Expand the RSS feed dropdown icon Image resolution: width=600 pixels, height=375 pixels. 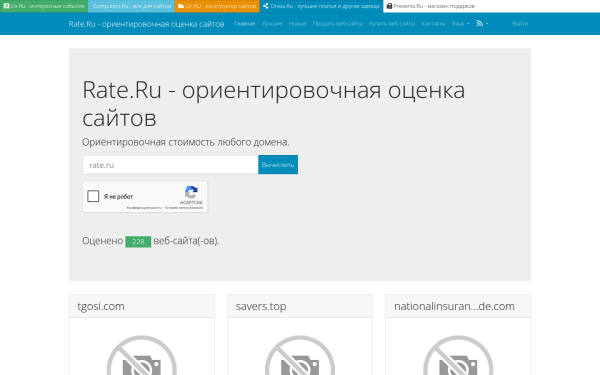[482, 24]
